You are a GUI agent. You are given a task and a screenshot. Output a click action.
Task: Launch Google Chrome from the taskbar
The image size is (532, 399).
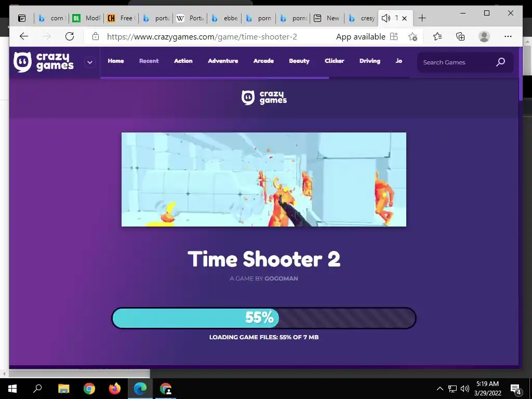pyautogui.click(x=89, y=389)
